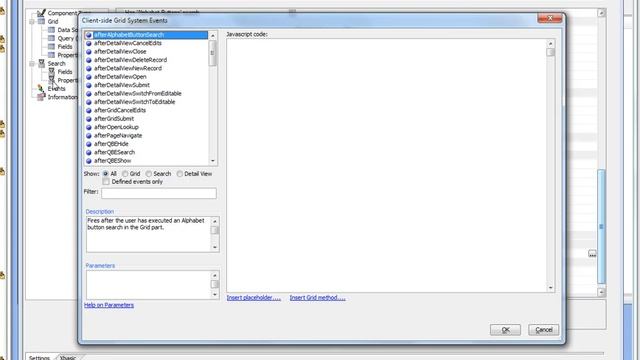Screen dimensions: 640x360
Task: Click the afterQBESearch event icon
Action: coord(89,152)
